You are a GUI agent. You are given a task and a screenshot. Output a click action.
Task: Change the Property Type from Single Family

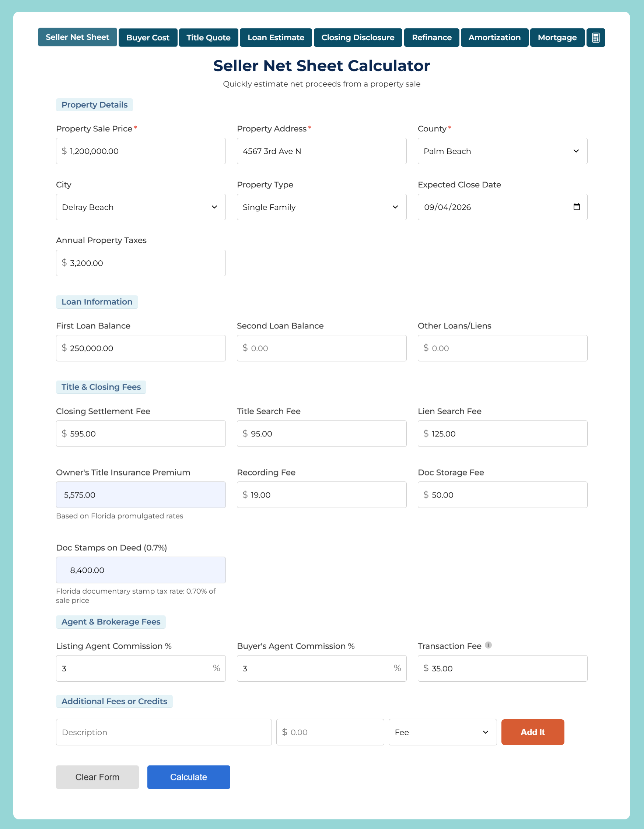(x=321, y=207)
